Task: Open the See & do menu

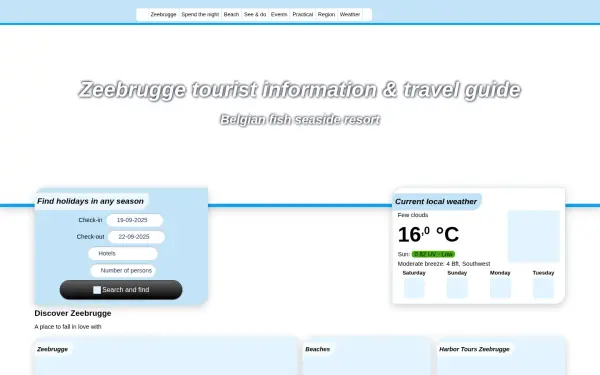Action: [255, 15]
